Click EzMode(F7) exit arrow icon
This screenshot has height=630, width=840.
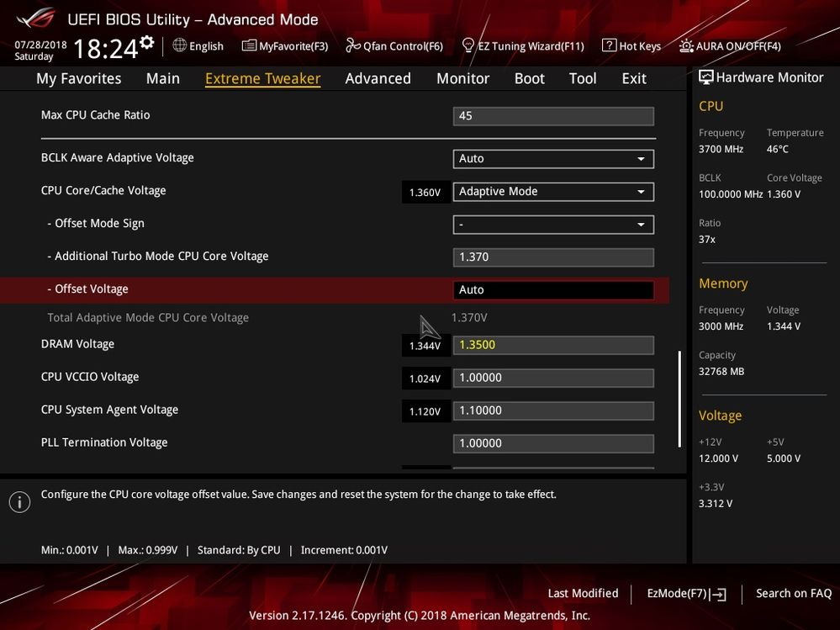click(717, 594)
